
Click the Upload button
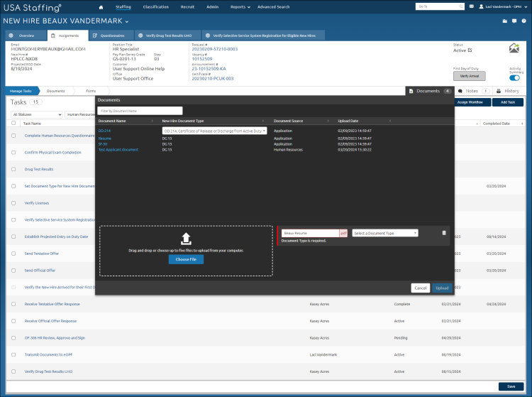(x=442, y=288)
